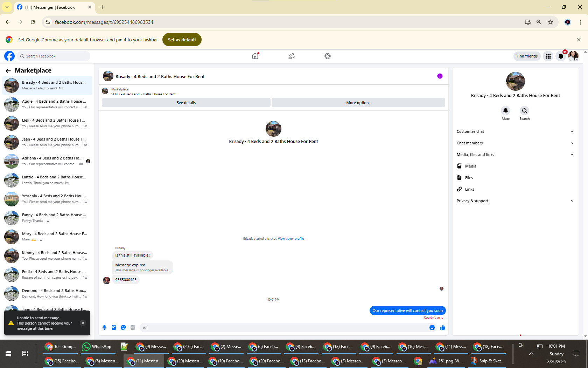The height and width of the screenshot is (368, 588).
Task: Open the Facebook apps menu grid
Action: pyautogui.click(x=548, y=56)
